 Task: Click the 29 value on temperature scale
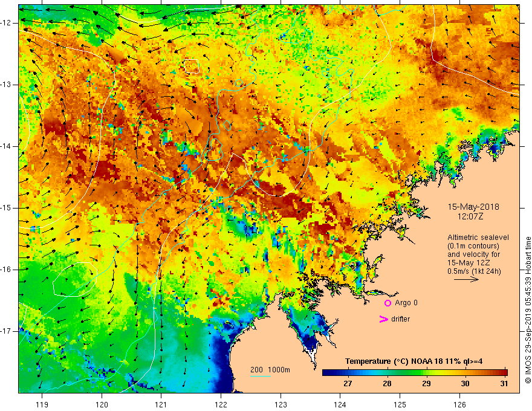[x=426, y=384]
